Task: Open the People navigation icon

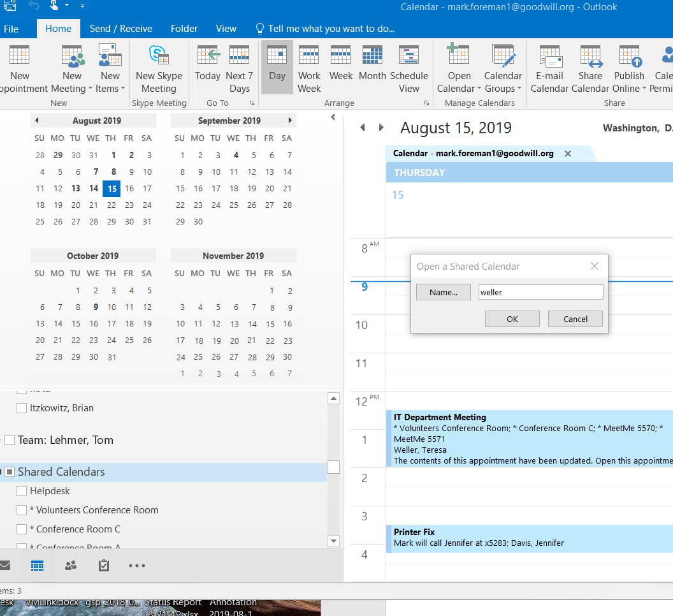Action: (71, 566)
